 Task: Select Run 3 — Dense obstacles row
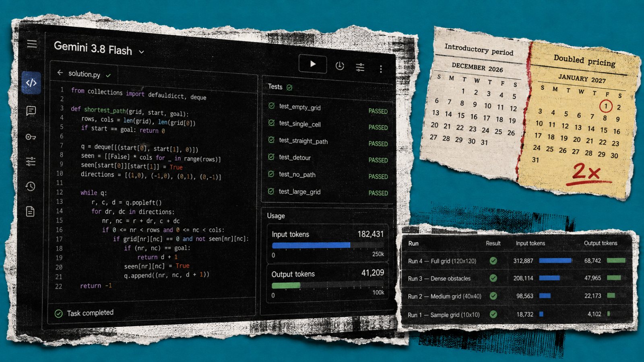click(x=516, y=278)
